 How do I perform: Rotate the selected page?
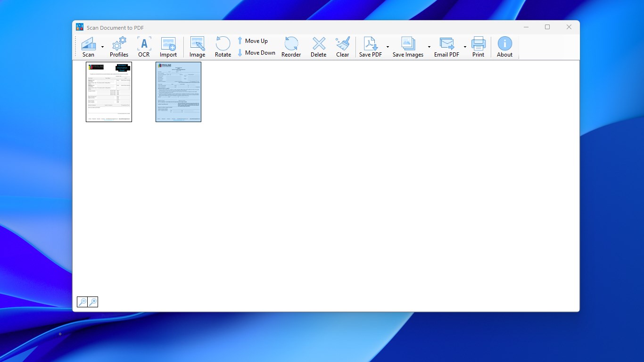point(223,46)
